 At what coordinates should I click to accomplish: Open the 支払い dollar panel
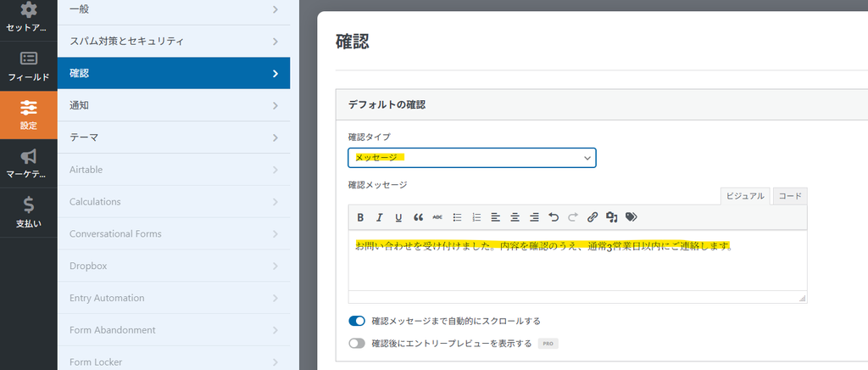click(x=29, y=213)
